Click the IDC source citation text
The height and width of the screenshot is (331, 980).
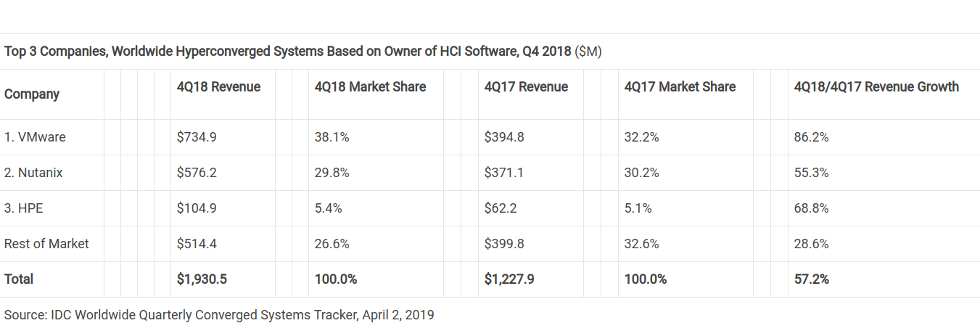click(x=219, y=315)
